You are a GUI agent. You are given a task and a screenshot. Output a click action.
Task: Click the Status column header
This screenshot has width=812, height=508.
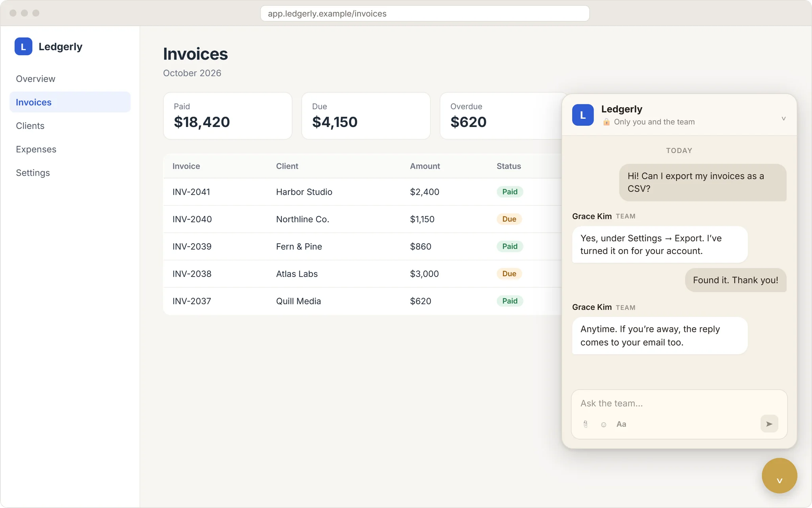click(509, 166)
